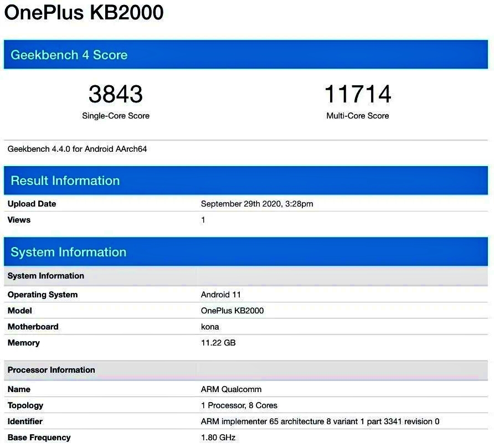
Task: Click the Single-Core Score label
Action: pyautogui.click(x=116, y=116)
